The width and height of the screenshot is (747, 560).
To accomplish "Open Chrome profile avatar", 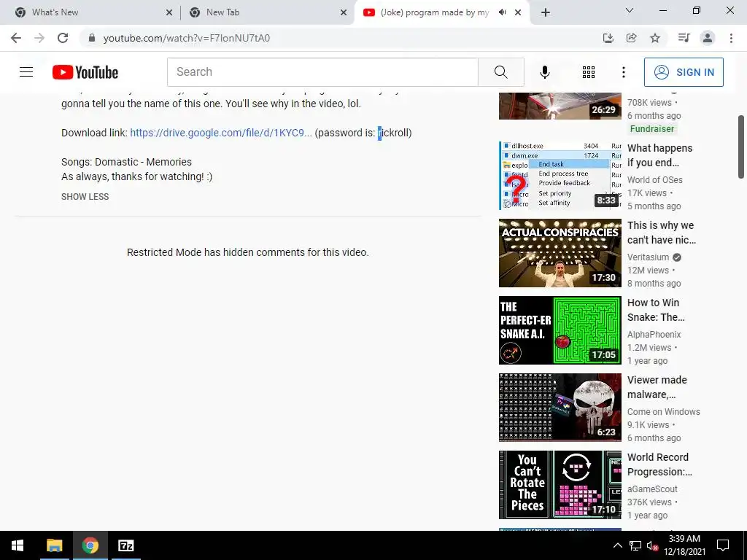I will pyautogui.click(x=708, y=38).
